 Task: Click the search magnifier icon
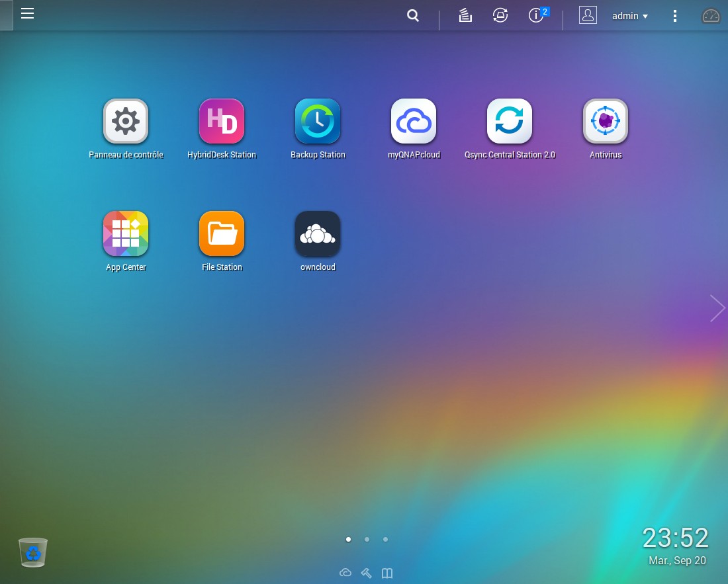click(x=413, y=16)
